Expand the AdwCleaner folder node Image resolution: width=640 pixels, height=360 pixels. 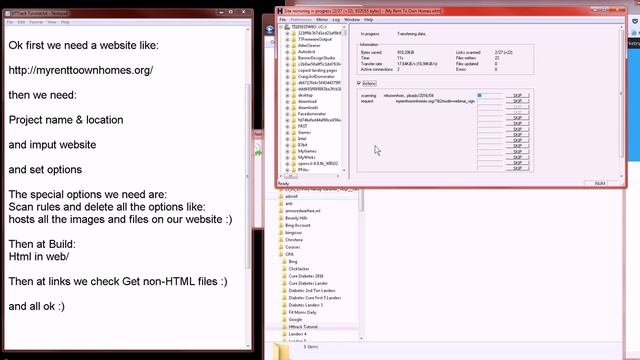(287, 46)
